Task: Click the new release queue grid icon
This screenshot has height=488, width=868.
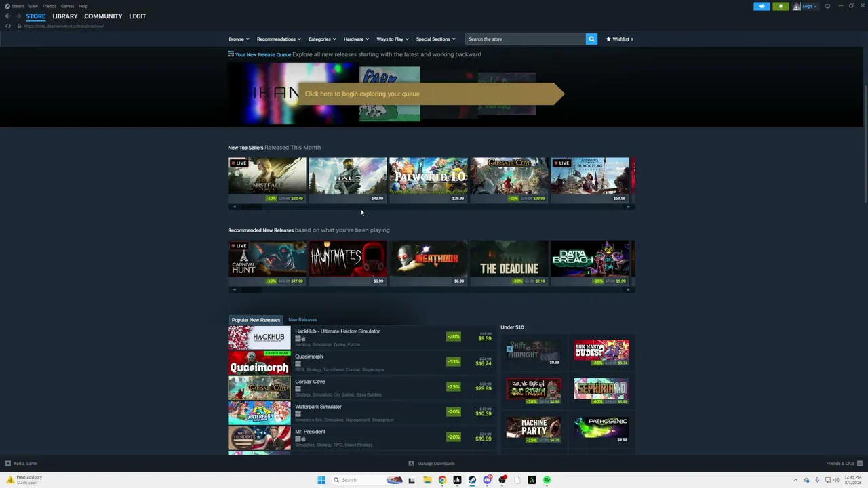Action: 231,54
